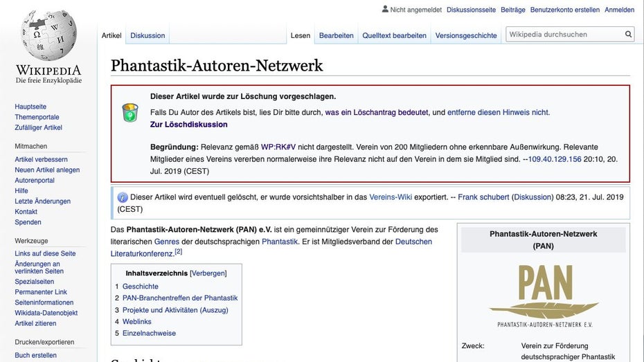
Task: Open 'was ein Löschantrag bedeutet' link
Action: [377, 112]
